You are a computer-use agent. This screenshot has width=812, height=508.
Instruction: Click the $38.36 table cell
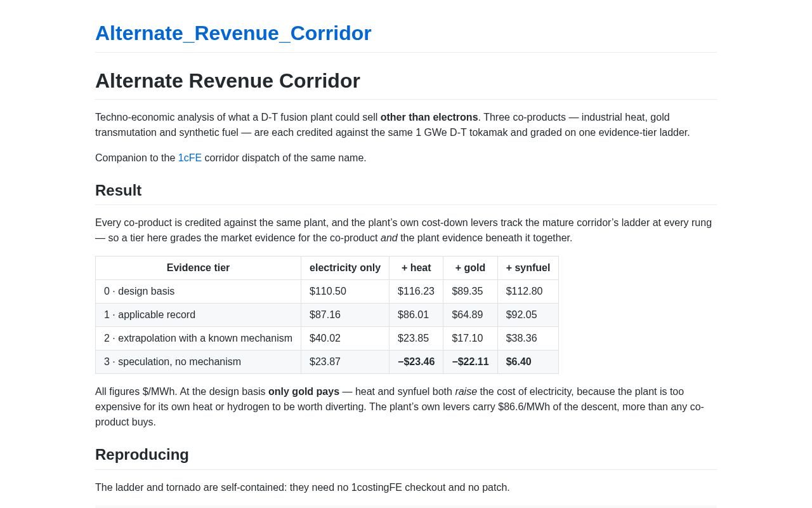pyautogui.click(x=528, y=338)
